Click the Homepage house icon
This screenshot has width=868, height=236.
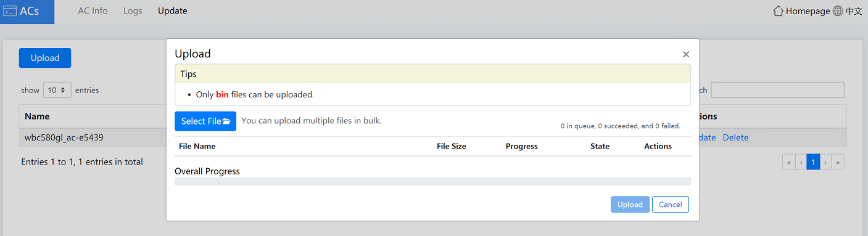coord(779,11)
